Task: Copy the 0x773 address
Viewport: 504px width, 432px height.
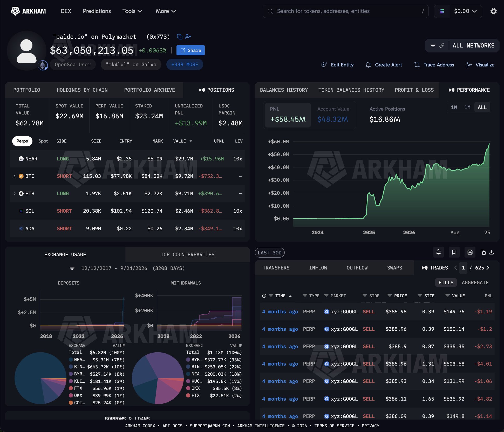Action: pyautogui.click(x=179, y=37)
